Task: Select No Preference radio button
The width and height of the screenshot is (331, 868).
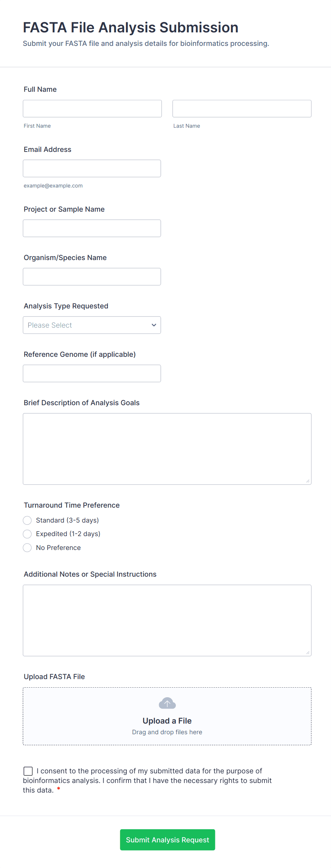Action: tap(27, 548)
